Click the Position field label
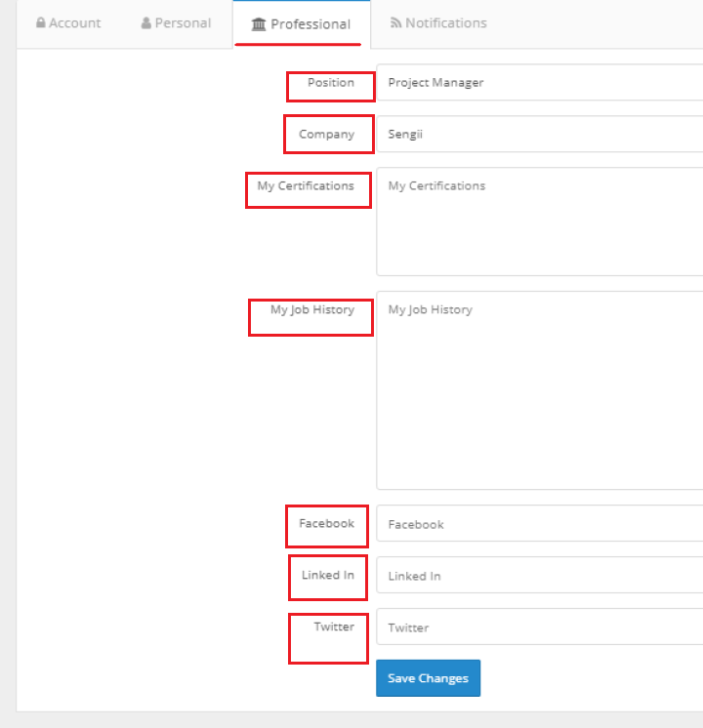Screen dimensions: 703x728 (x=331, y=83)
